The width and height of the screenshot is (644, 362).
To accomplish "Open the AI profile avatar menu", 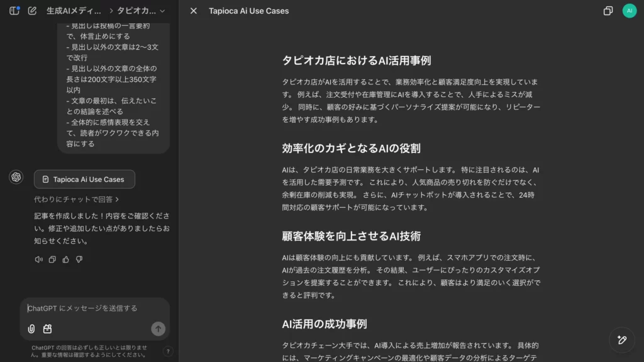I will (629, 11).
